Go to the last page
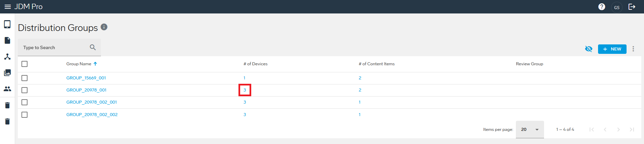 (x=632, y=130)
